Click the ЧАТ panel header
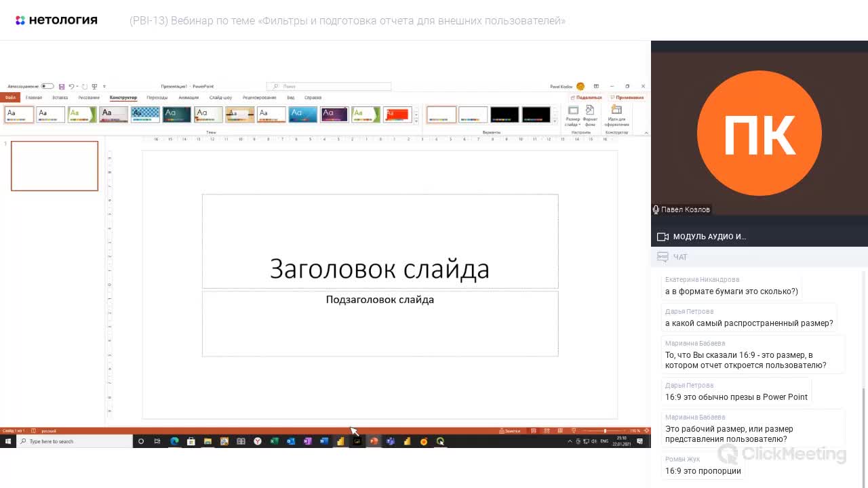This screenshot has width=868, height=488. (x=759, y=257)
